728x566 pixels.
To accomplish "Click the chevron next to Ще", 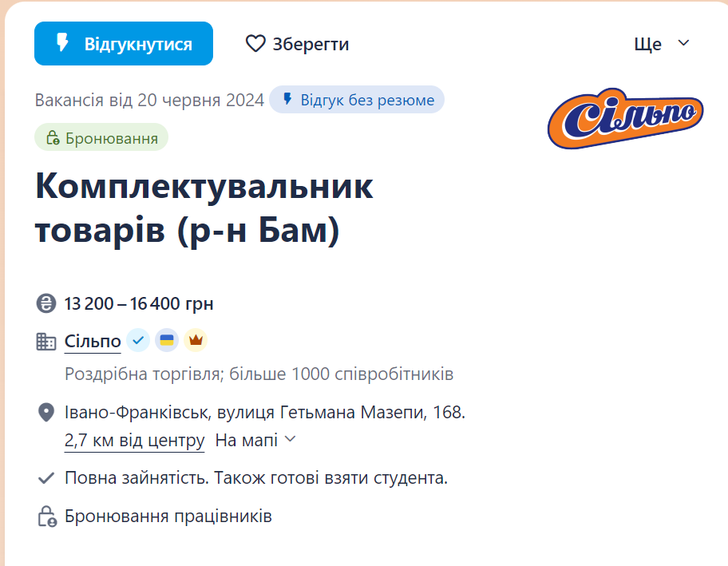I will click(x=683, y=43).
